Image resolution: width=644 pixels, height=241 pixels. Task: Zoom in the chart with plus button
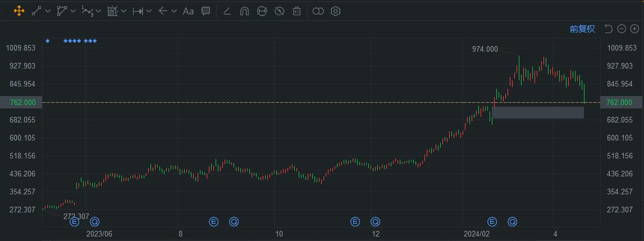coord(634,29)
